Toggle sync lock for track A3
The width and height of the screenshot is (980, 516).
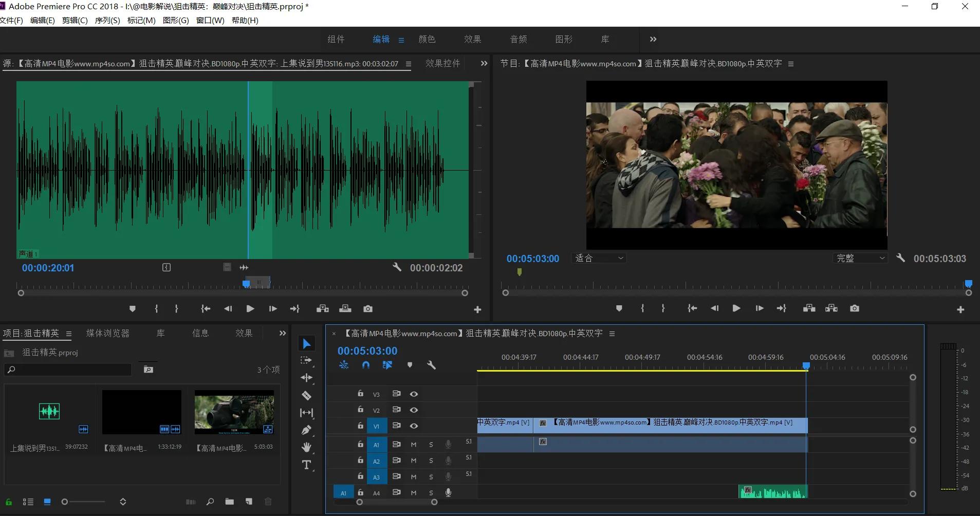click(x=396, y=477)
